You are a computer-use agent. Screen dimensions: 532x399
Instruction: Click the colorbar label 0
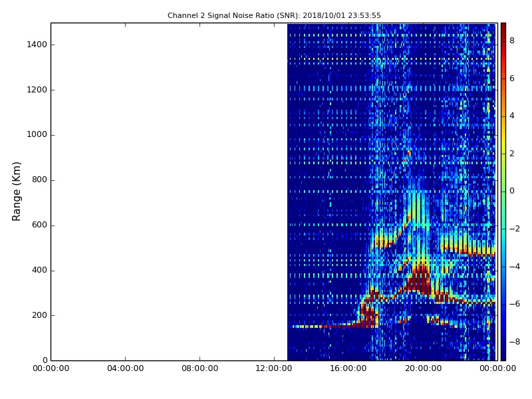pos(512,191)
